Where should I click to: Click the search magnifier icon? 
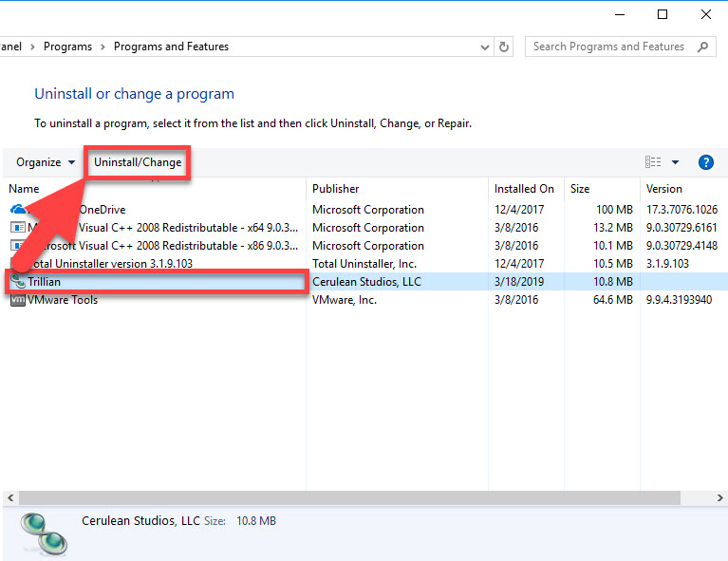703,47
